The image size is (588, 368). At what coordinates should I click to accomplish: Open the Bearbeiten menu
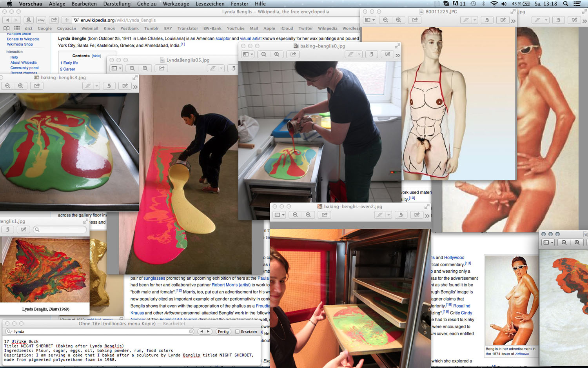coord(84,4)
